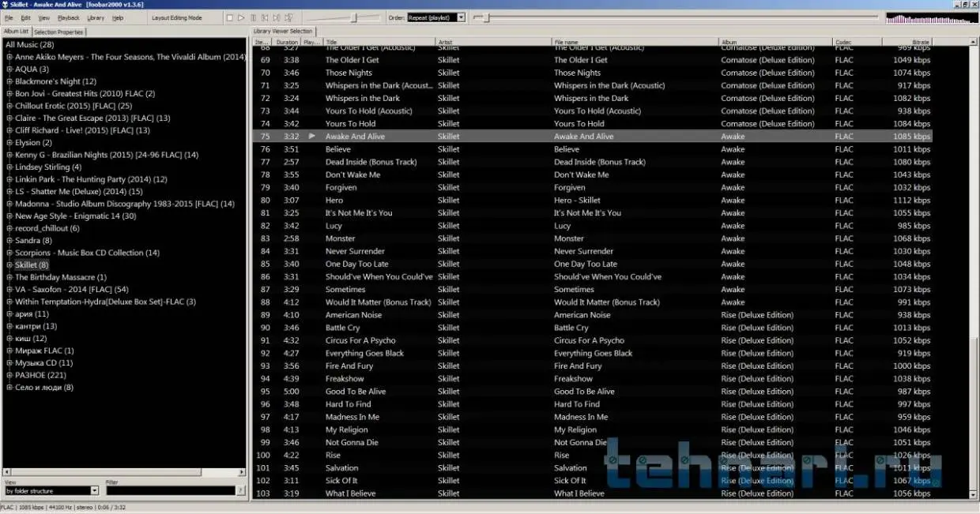This screenshot has height=514, width=980.
Task: Click the spectrum visualization in toolbar
Action: coord(931,17)
